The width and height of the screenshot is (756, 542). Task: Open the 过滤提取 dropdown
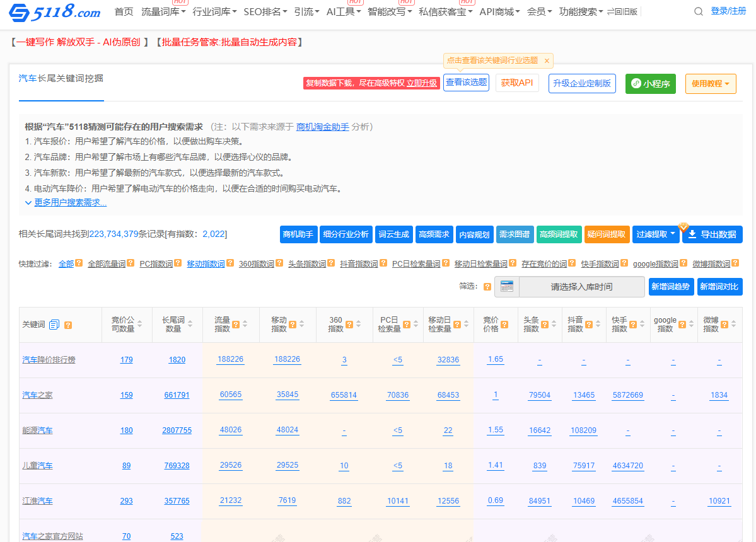click(655, 234)
